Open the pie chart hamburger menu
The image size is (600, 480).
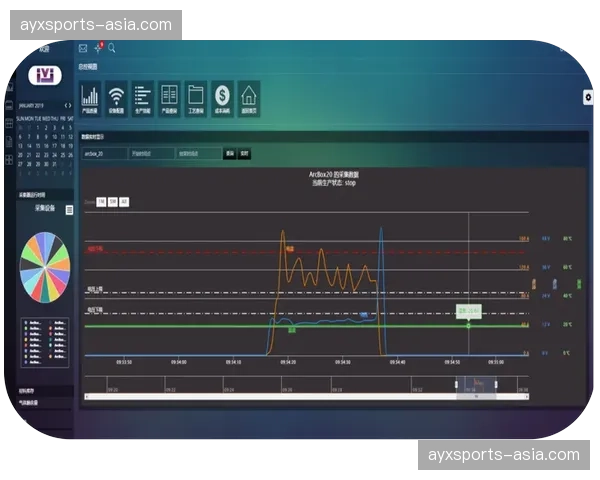[68, 210]
